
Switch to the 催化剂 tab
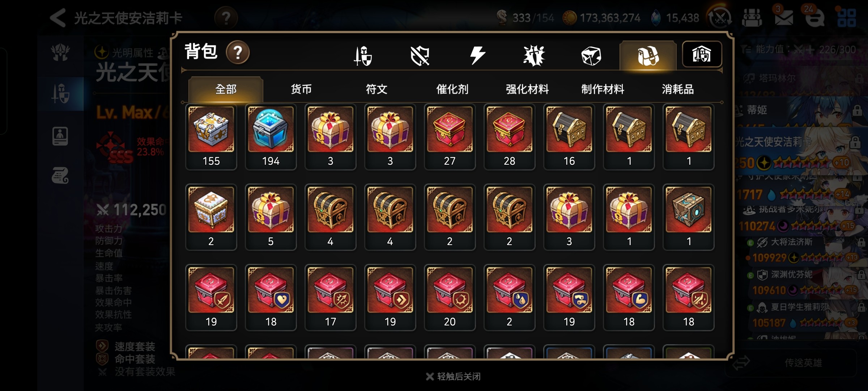[452, 89]
